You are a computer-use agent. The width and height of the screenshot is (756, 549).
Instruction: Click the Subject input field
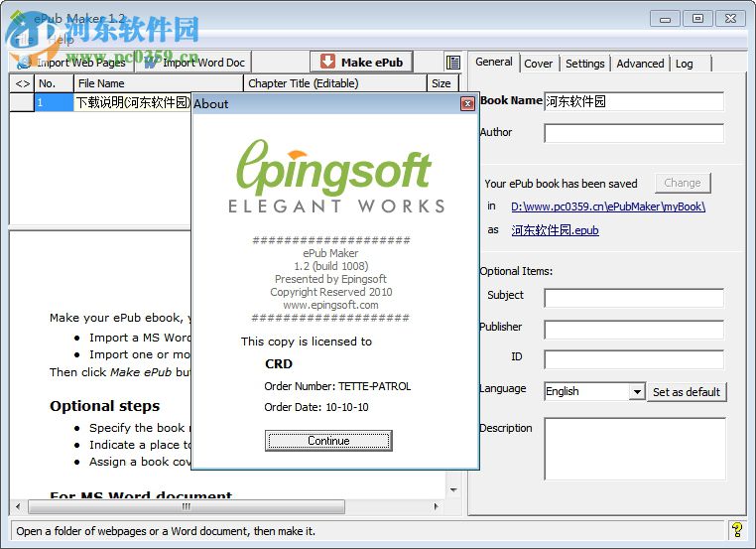click(634, 298)
